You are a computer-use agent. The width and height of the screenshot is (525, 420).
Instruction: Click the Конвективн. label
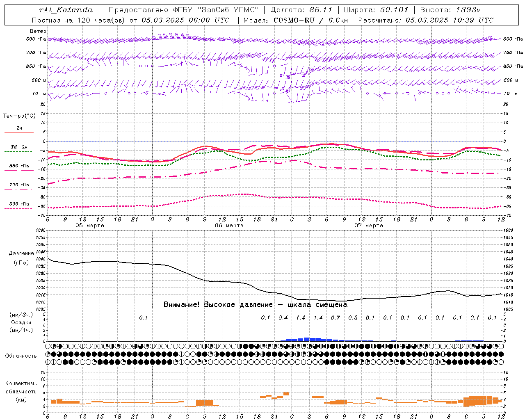coord(21,383)
